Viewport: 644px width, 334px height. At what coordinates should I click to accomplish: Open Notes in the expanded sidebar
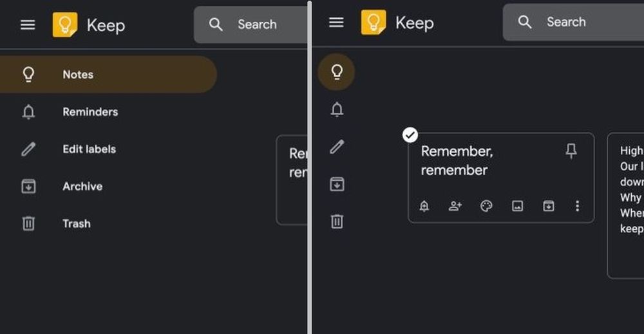pyautogui.click(x=78, y=75)
